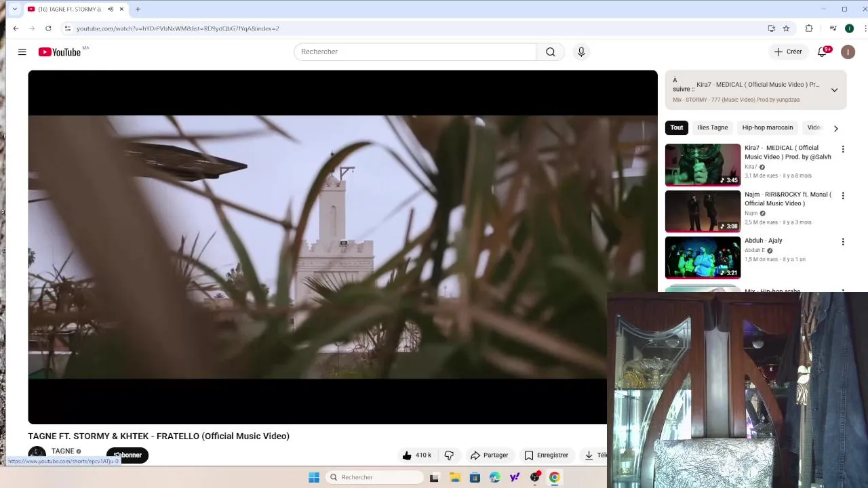Open Task View from the taskbar

pyautogui.click(x=434, y=477)
